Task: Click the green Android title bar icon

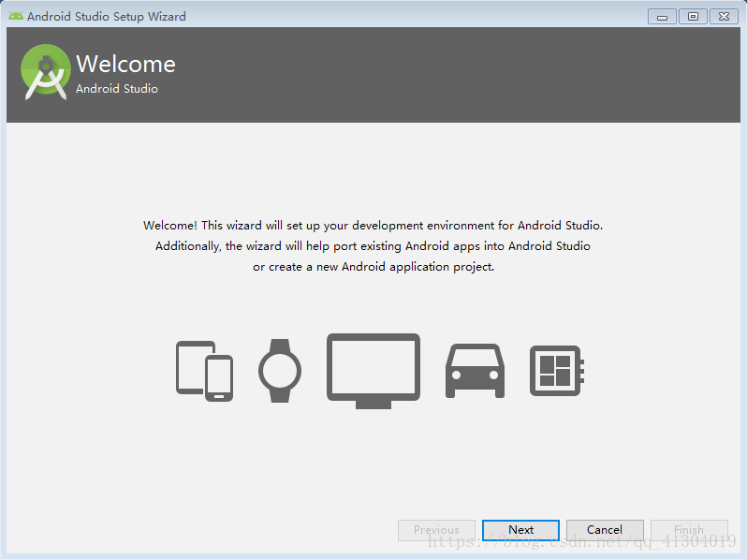Action: (x=16, y=16)
